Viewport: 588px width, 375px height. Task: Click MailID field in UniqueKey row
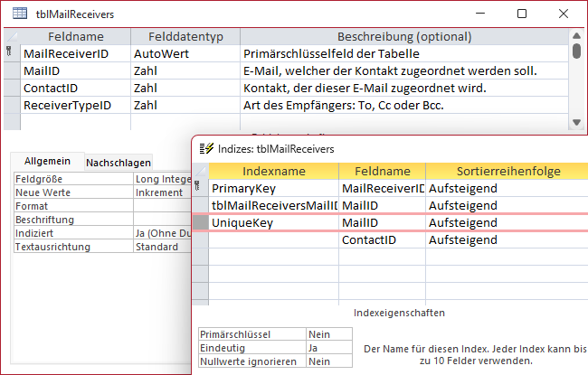pos(383,223)
